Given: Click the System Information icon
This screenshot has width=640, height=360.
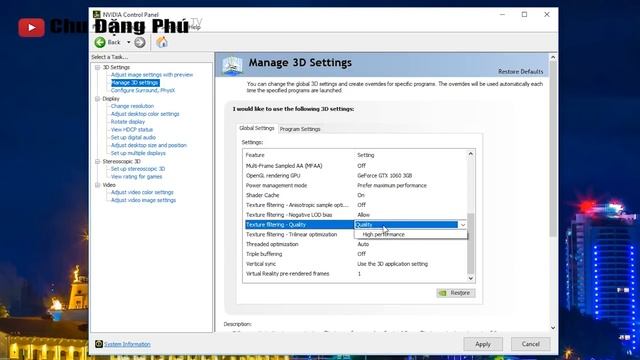Looking at the screenshot, I should (x=99, y=344).
